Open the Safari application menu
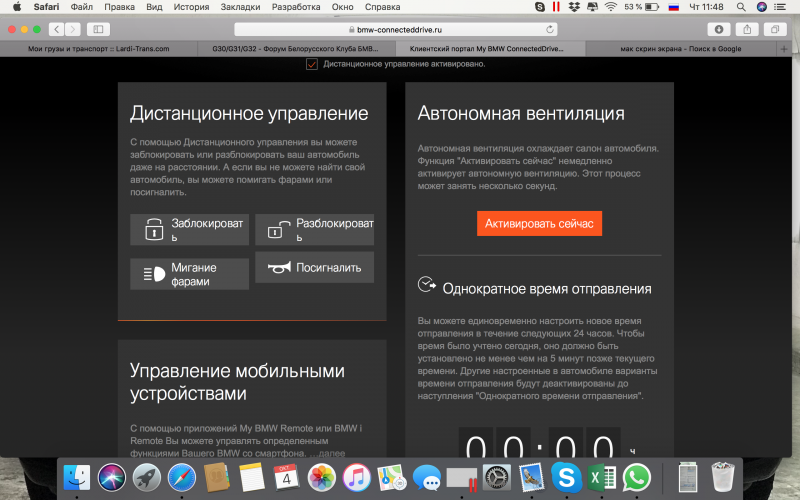This screenshot has width=800, height=500. (46, 7)
